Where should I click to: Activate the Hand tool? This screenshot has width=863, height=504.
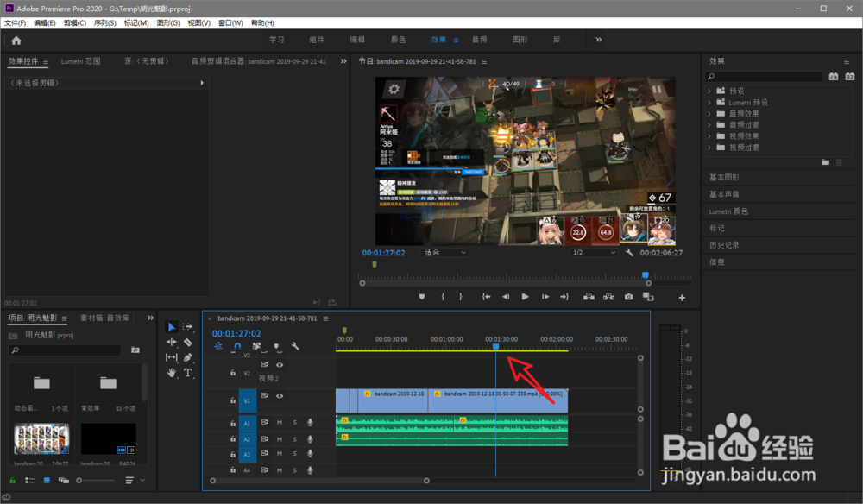[171, 373]
